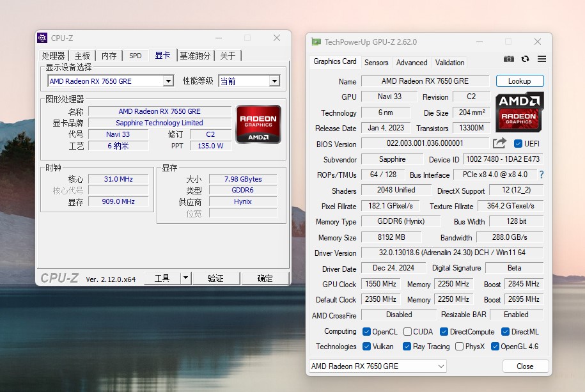Click the 7.98 GBytes memory size value
The width and height of the screenshot is (585, 392).
coord(243,179)
